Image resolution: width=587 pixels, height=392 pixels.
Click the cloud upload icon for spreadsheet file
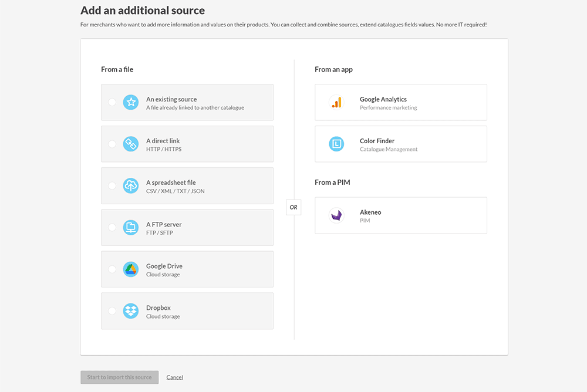click(131, 185)
